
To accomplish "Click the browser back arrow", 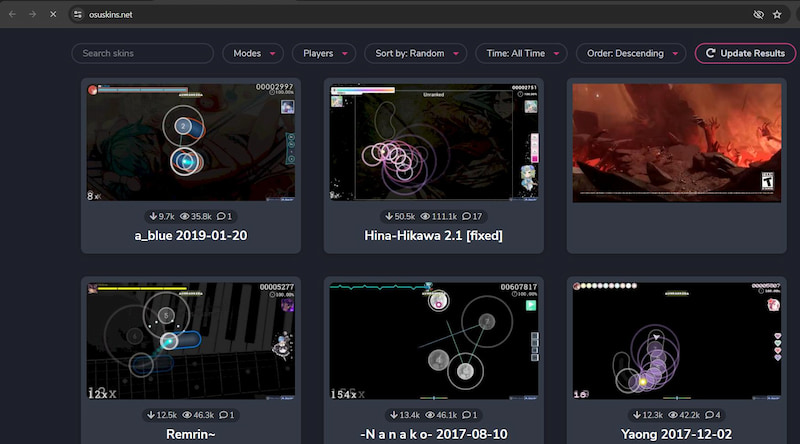I will (x=12, y=14).
